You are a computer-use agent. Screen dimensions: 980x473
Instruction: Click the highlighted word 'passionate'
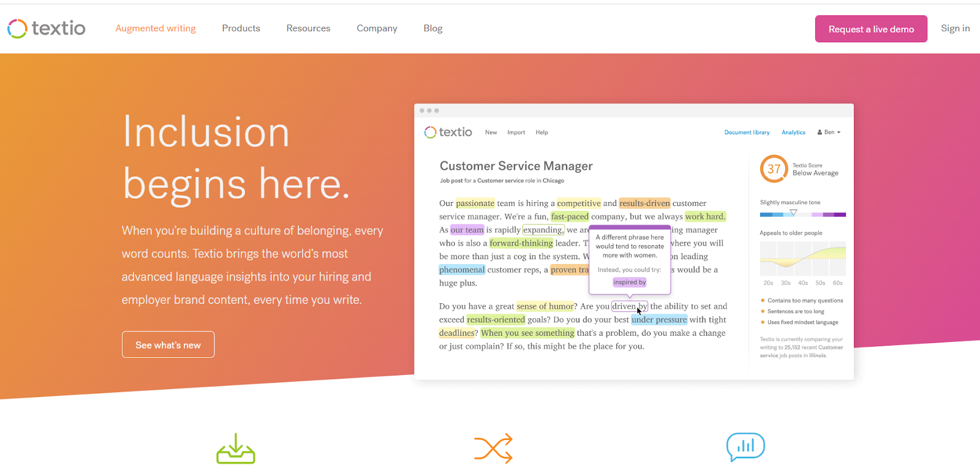475,203
